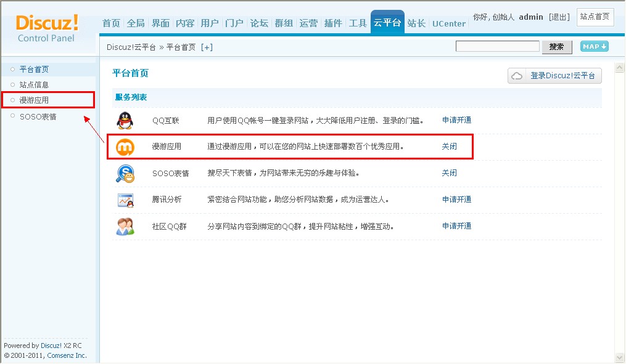Click the scrollbar up arrow

point(619,68)
